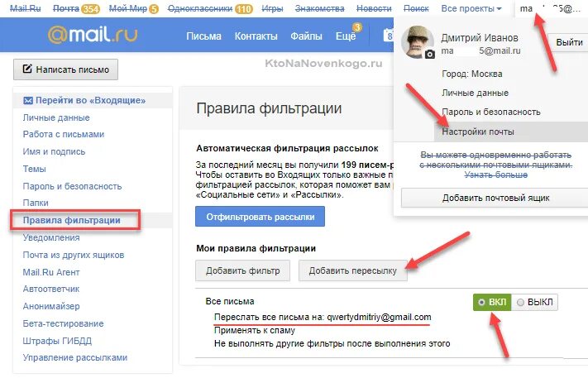Screen dimensions: 588x378
Task: Open Контакты in the header menu
Action: (256, 36)
